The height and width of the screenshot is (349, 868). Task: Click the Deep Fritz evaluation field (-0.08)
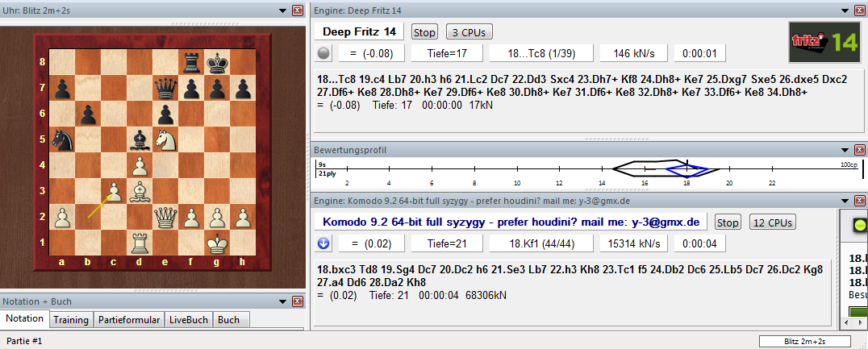coord(372,53)
